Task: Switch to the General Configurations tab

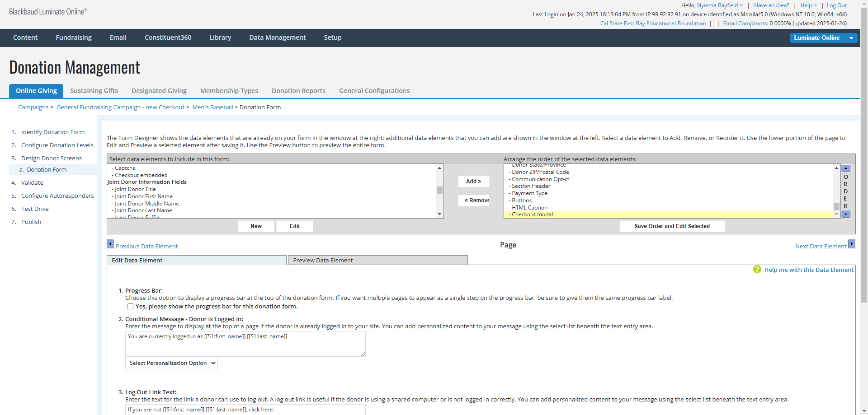Action: pos(374,91)
